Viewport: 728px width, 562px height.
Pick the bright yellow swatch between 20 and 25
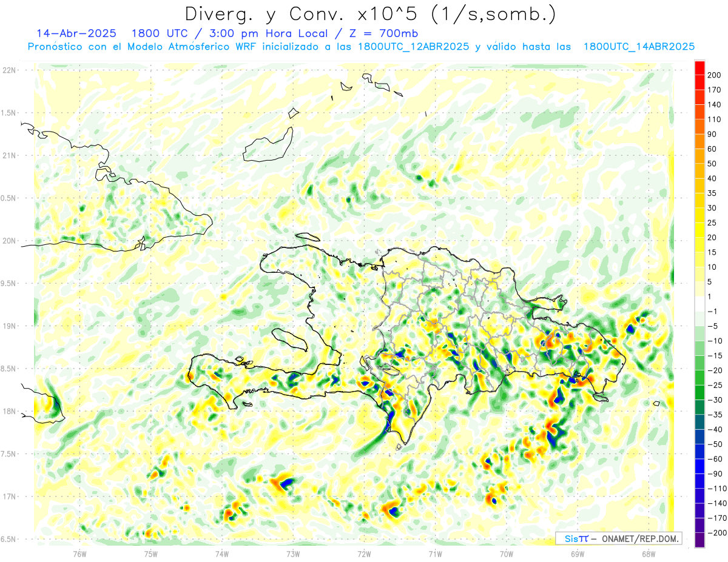pyautogui.click(x=699, y=230)
